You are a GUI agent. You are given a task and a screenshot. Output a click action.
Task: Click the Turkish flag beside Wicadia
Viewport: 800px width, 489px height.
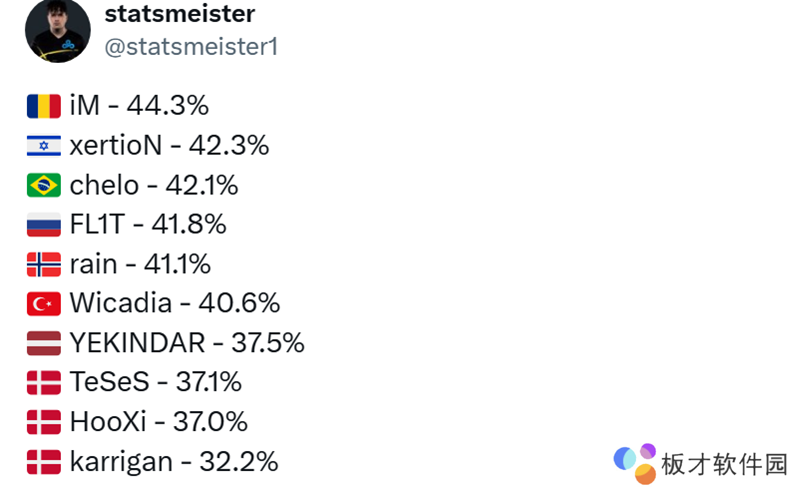pyautogui.click(x=44, y=304)
